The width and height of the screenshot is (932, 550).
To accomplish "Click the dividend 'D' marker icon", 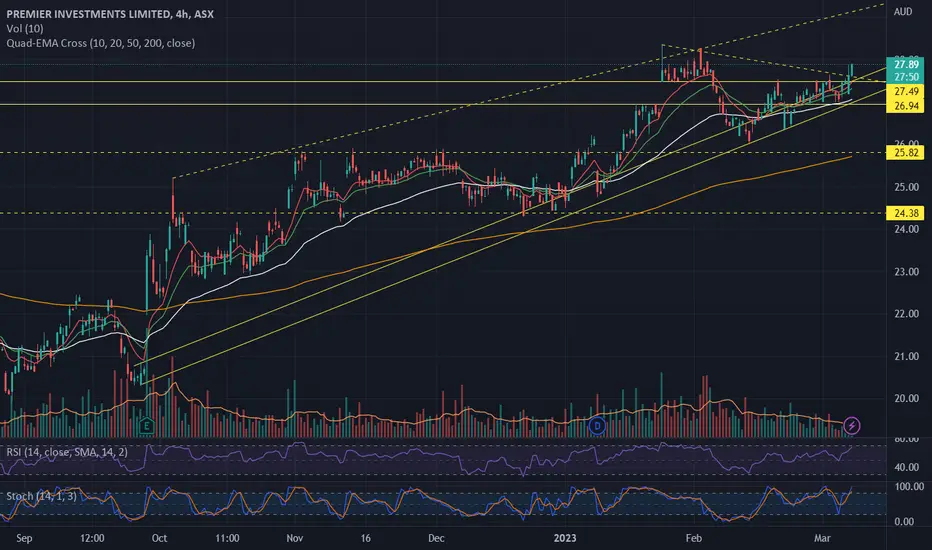I will (x=597, y=426).
